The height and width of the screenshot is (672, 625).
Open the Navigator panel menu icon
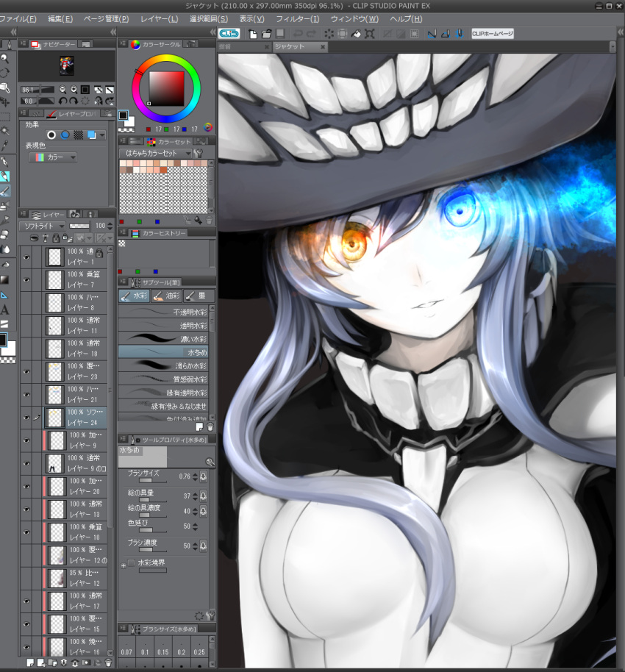click(x=23, y=43)
